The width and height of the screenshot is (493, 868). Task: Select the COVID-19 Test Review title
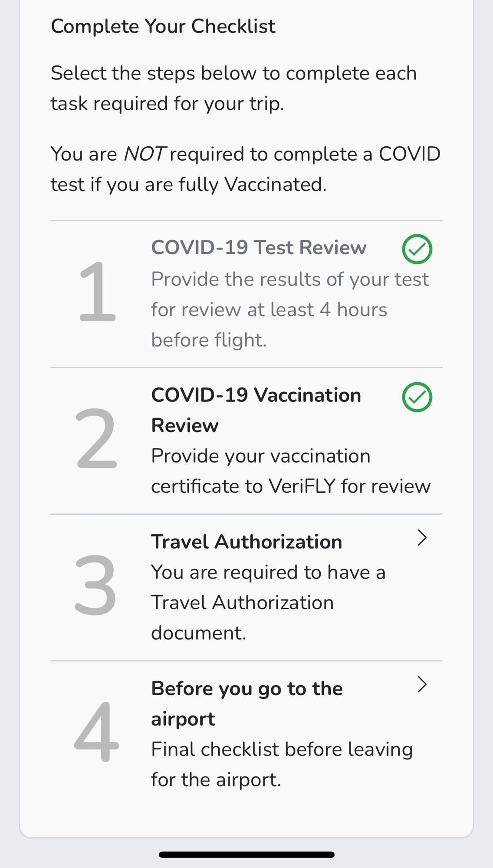tap(259, 247)
